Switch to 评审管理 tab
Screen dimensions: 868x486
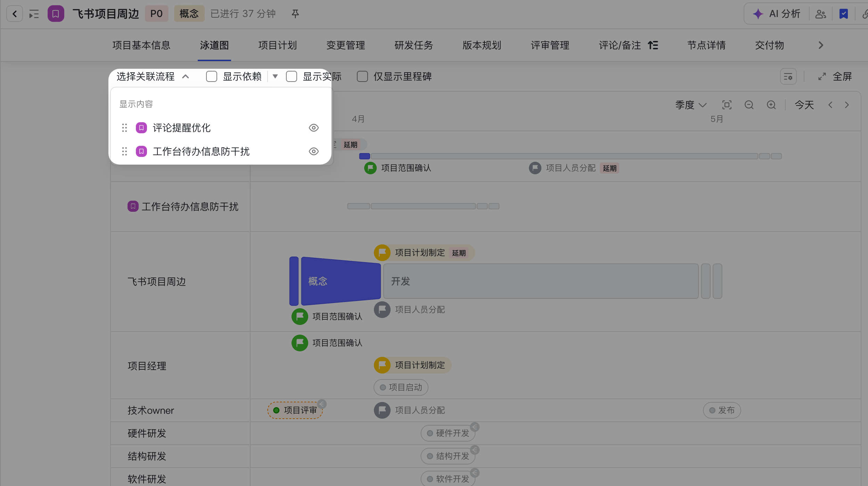click(x=550, y=45)
